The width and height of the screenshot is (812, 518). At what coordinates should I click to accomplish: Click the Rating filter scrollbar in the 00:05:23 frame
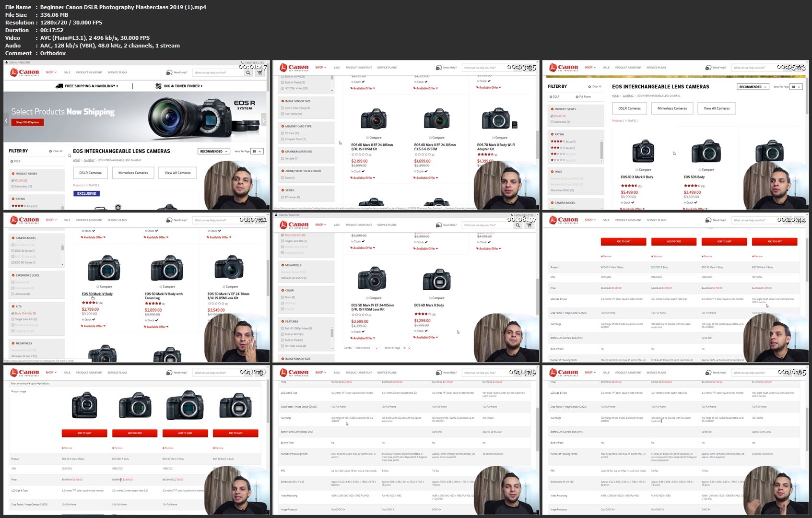pos(601,150)
